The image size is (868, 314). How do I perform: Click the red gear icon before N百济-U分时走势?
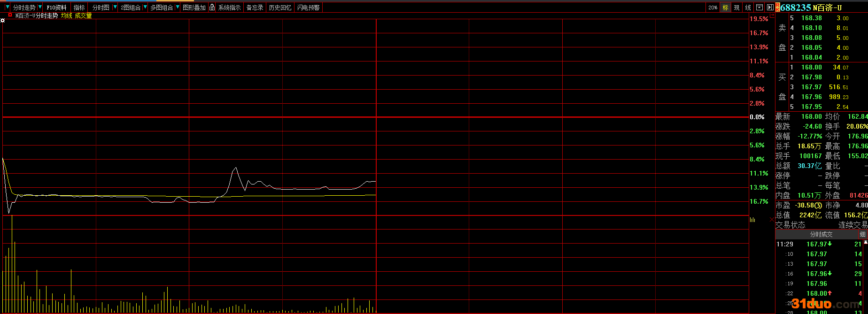pos(10,15)
